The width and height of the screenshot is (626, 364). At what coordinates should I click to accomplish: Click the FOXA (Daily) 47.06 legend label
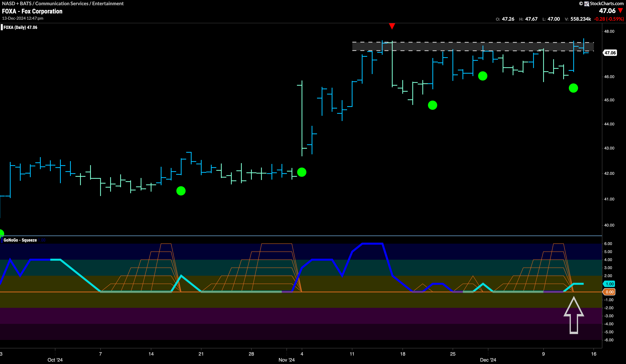20,27
